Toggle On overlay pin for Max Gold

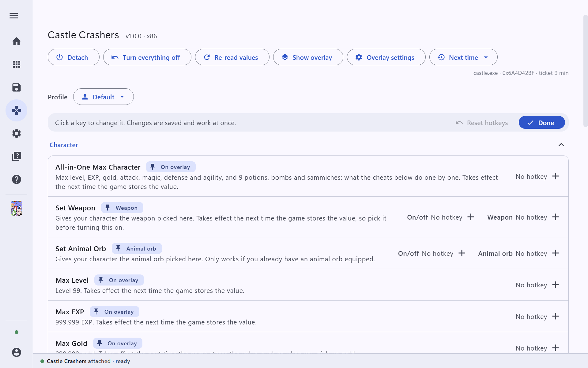pyautogui.click(x=118, y=343)
